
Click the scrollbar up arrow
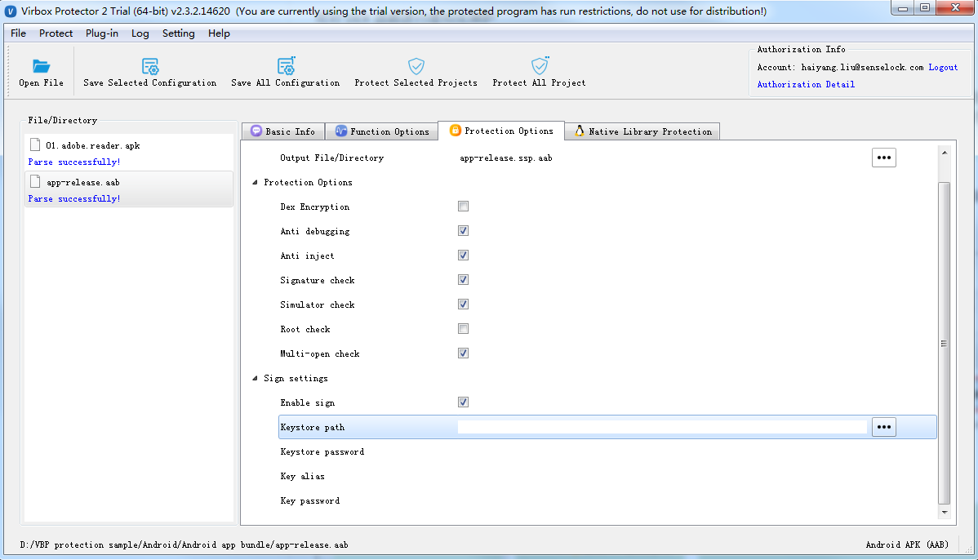945,152
